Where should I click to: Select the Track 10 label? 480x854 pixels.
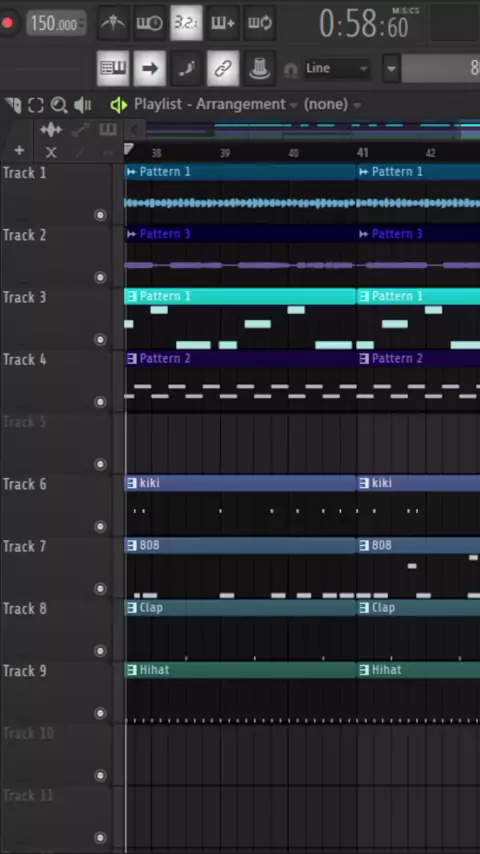[28, 733]
